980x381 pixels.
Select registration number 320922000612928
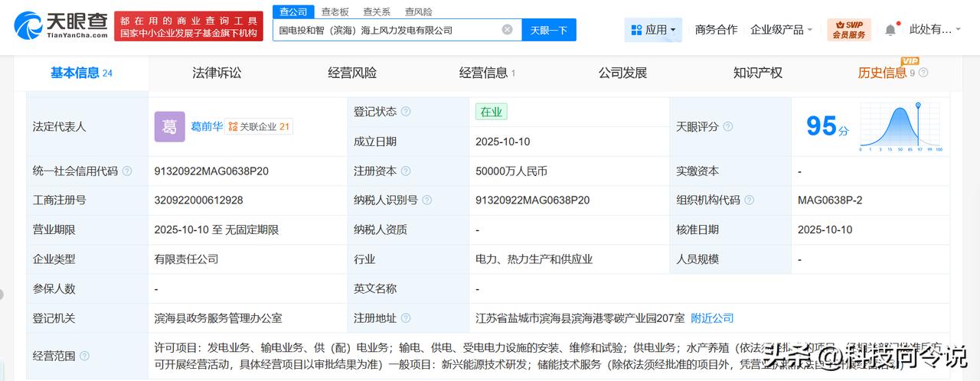pos(198,200)
